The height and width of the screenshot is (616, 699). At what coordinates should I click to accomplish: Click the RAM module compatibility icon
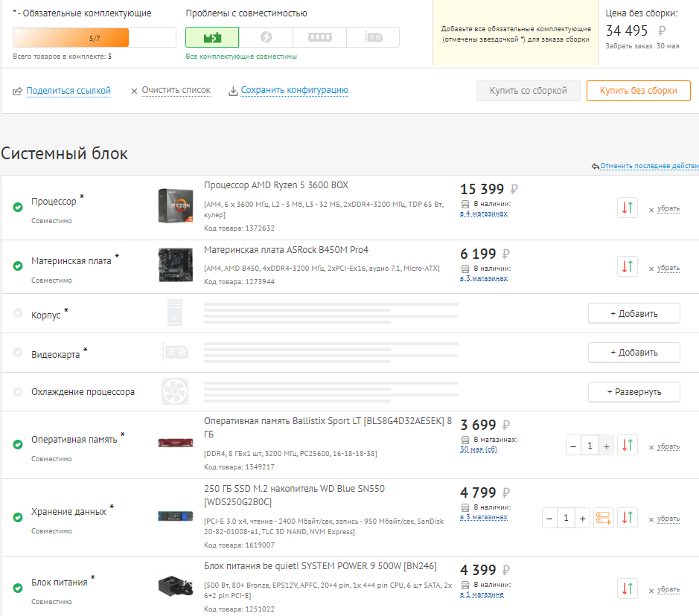tap(320, 37)
